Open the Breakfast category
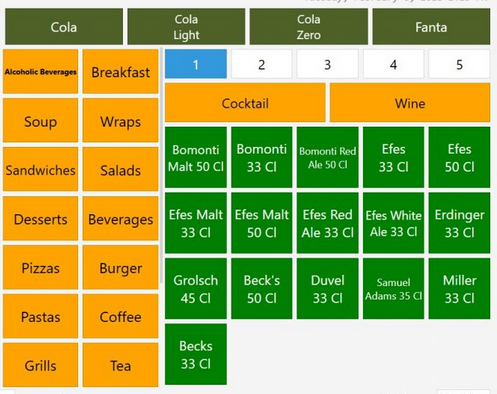Image resolution: width=497 pixels, height=394 pixels. (120, 72)
